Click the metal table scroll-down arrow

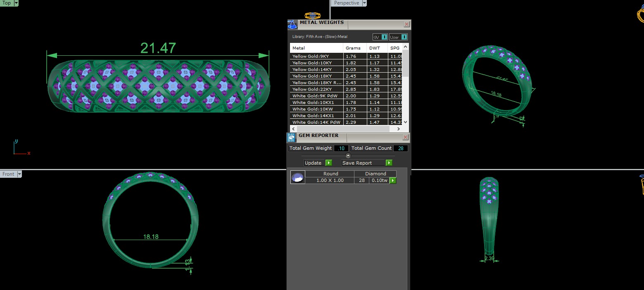(x=406, y=122)
